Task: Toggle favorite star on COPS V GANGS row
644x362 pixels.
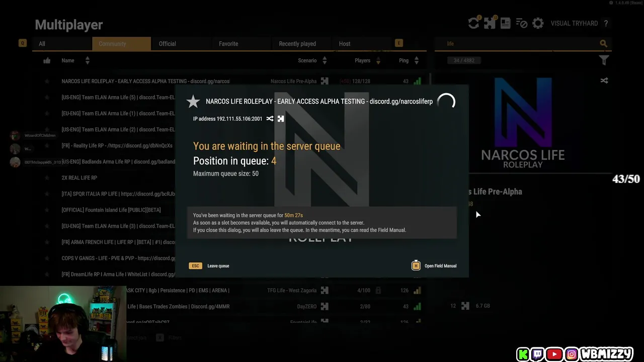Action: [47, 258]
